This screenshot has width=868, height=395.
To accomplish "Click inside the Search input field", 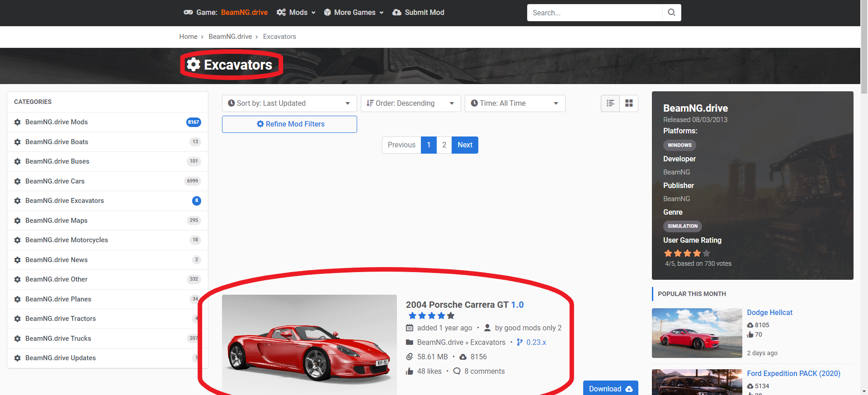I will 594,13.
